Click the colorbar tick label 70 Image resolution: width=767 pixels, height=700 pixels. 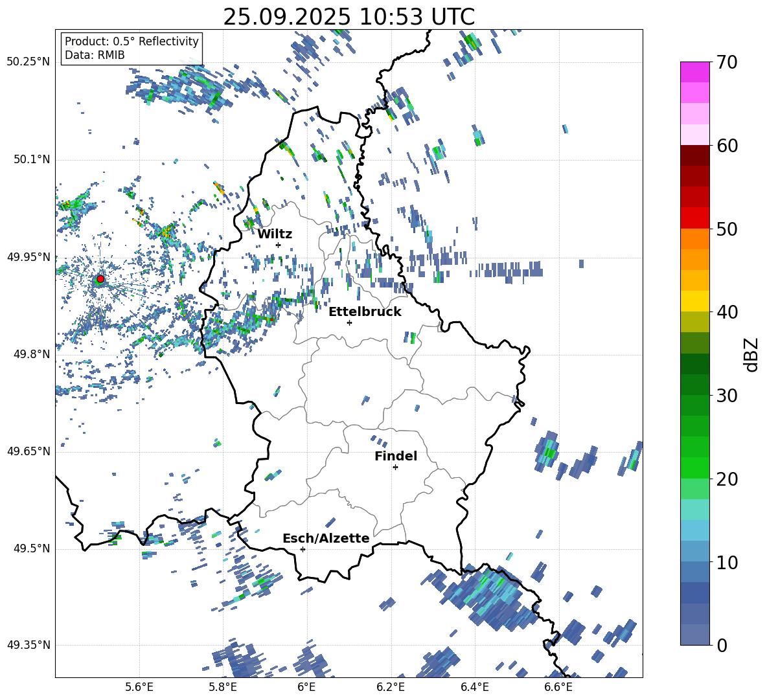727,62
